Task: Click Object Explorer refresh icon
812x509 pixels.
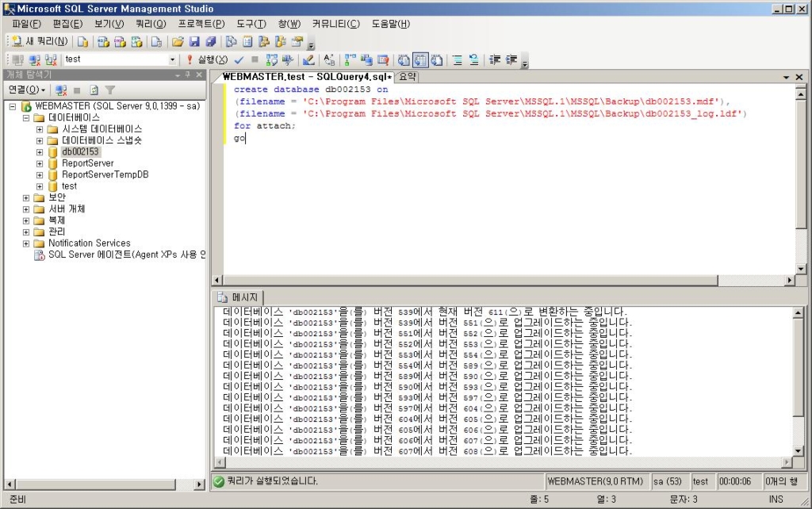Action: (94, 90)
